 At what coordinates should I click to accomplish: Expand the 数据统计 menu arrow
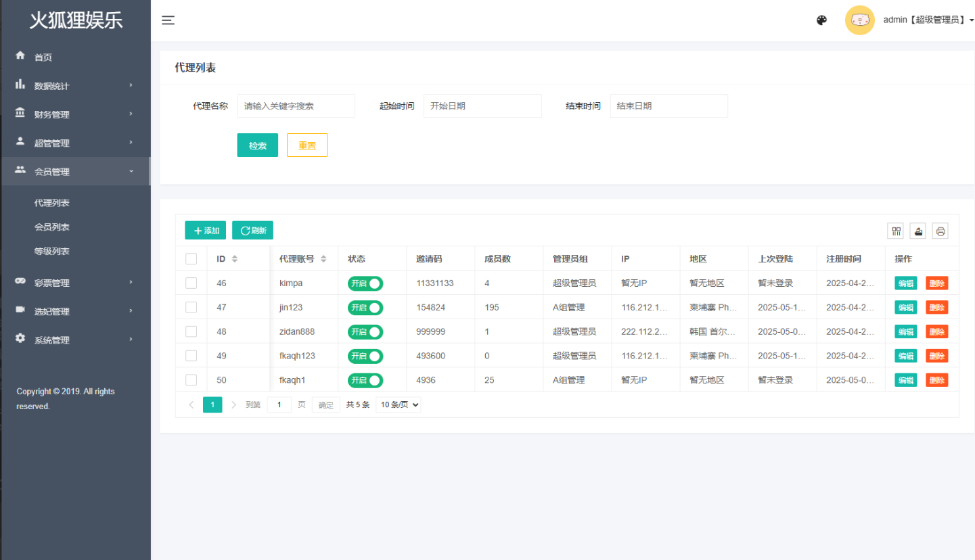tap(131, 85)
